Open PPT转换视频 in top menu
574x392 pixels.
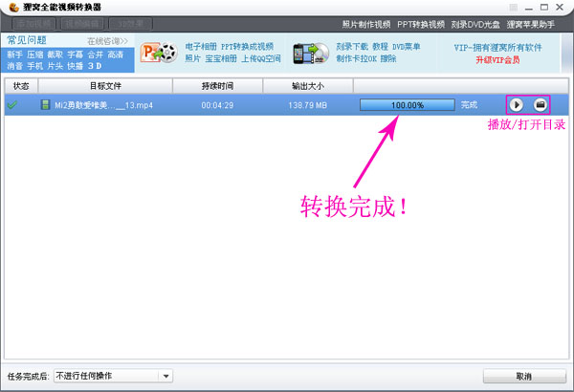coord(421,25)
